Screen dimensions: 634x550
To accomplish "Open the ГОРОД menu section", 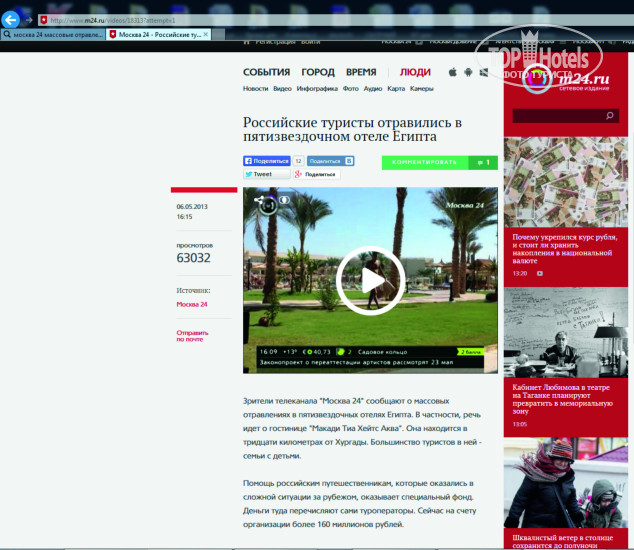I will pyautogui.click(x=318, y=72).
